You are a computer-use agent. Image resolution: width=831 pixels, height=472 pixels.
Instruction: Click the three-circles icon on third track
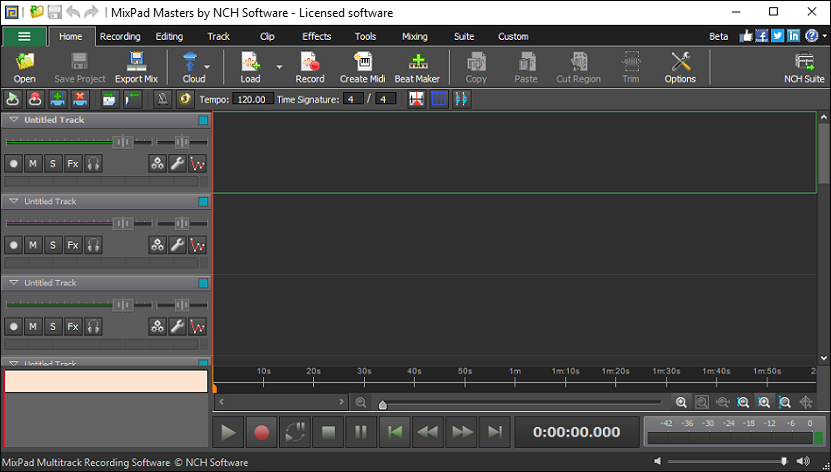coord(157,327)
